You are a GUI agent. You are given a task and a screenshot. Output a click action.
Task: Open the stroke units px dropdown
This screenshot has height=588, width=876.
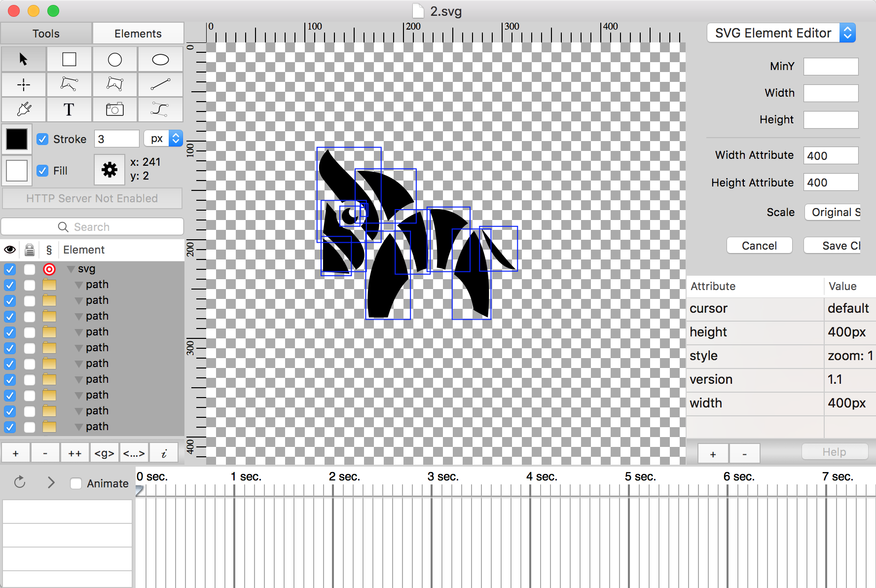point(163,138)
